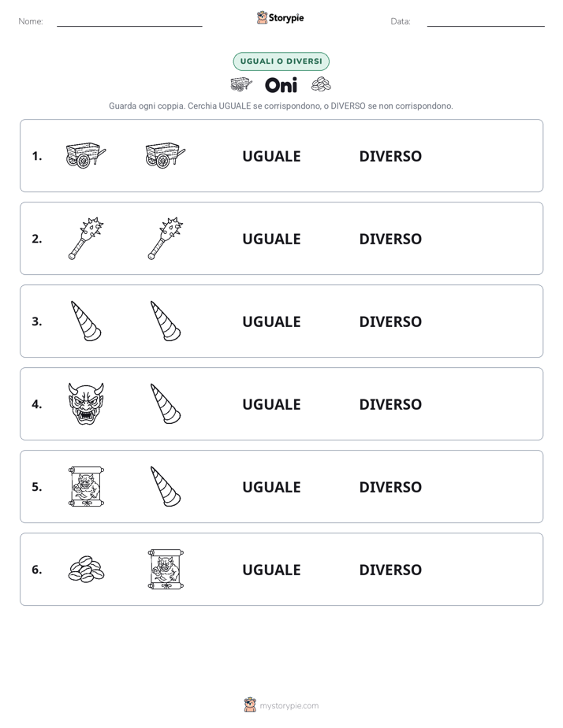Image resolution: width=563 pixels, height=728 pixels.
Task: Choose UGUALE for question 1
Action: coord(271,156)
